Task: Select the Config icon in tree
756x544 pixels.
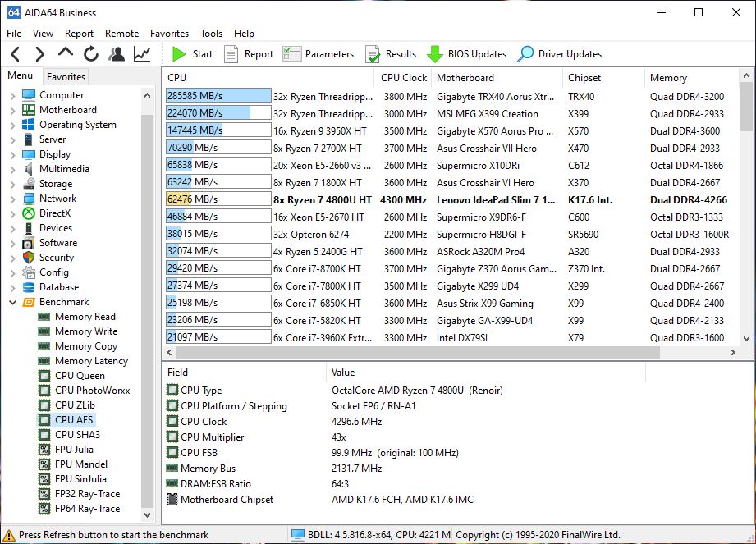Action: 29,272
